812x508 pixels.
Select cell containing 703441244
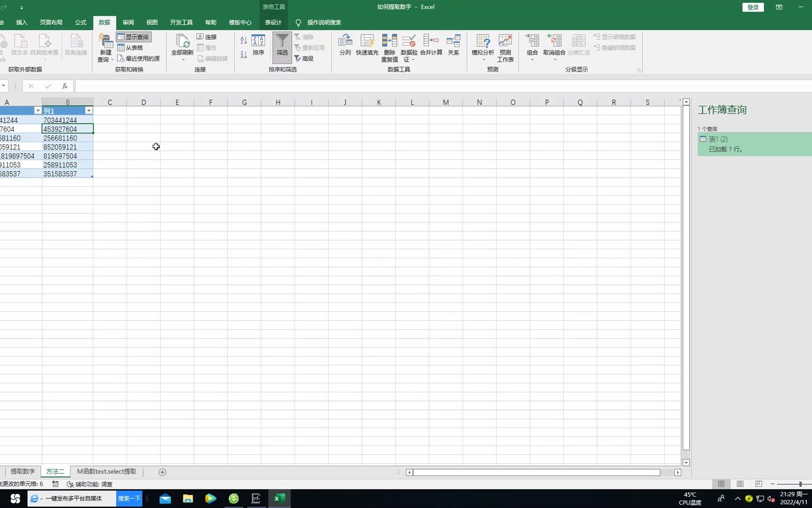(x=67, y=120)
